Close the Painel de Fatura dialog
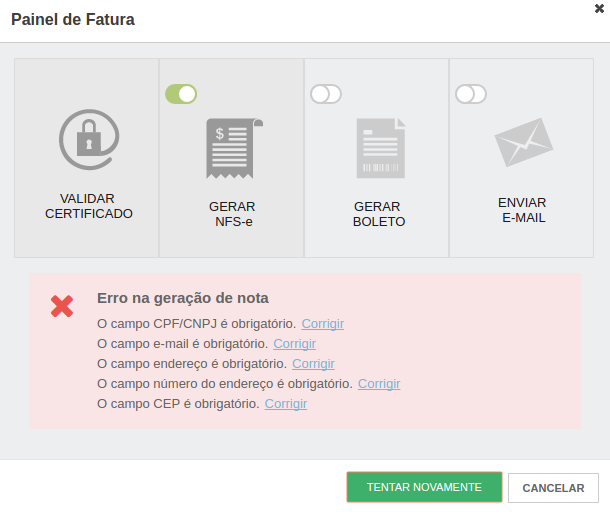Image resolution: width=610 pixels, height=514 pixels. pos(599,8)
